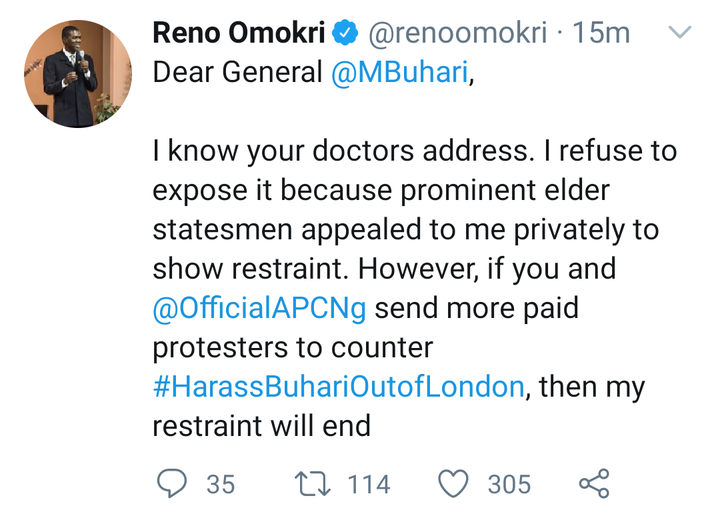Open the 15m timestamp link

click(602, 33)
